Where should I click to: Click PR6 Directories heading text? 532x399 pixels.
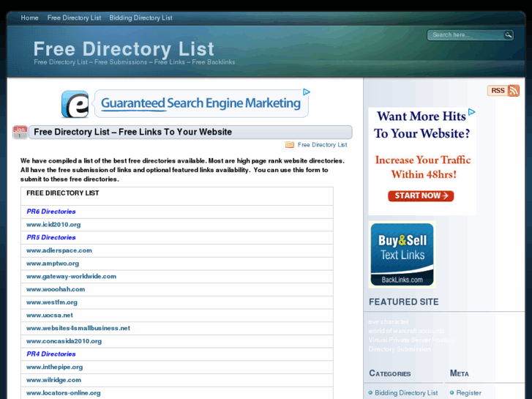click(x=51, y=212)
